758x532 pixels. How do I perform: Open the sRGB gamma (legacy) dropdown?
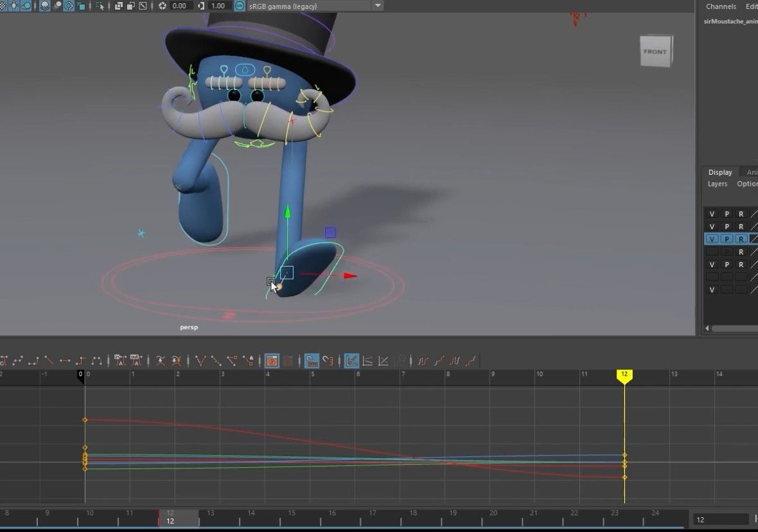315,6
